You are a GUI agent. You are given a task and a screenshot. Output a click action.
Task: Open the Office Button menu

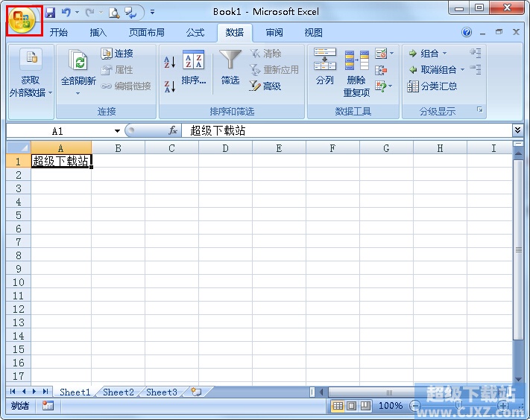click(x=22, y=21)
